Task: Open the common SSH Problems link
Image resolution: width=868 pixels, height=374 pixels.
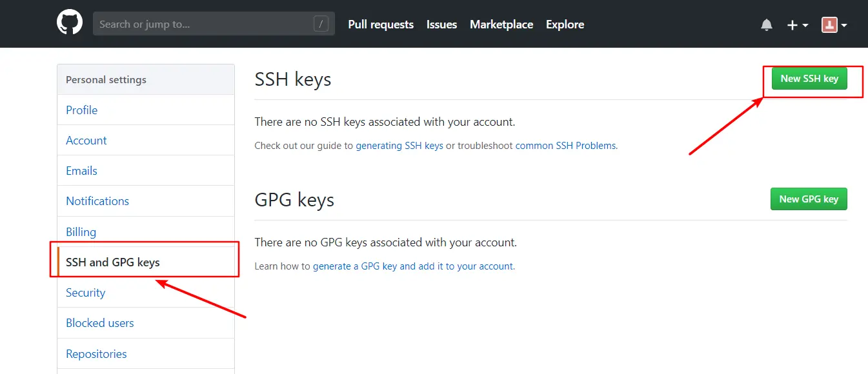Action: click(x=566, y=146)
